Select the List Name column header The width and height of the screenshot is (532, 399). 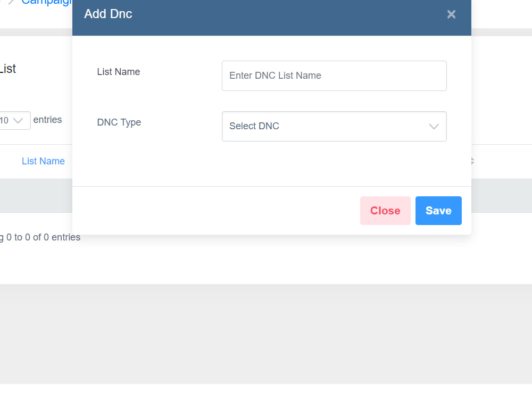click(43, 161)
